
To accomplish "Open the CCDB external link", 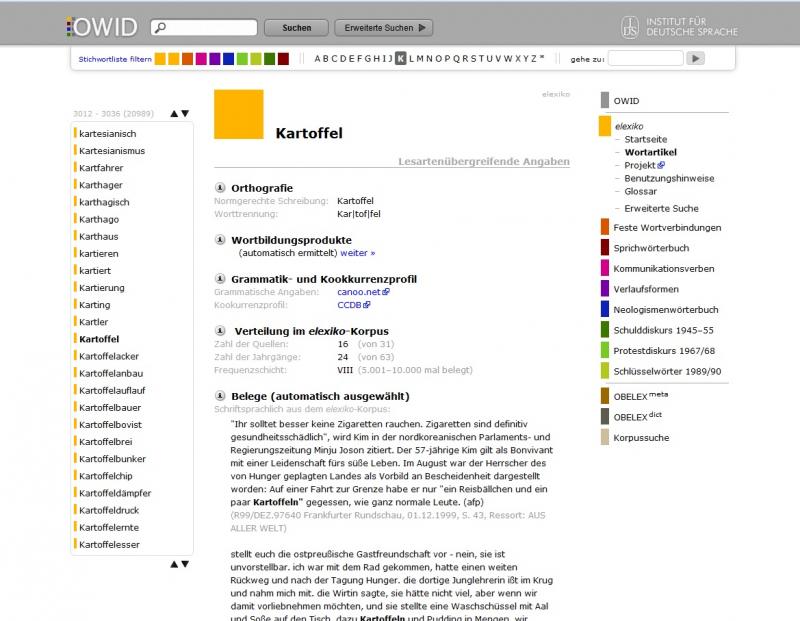I will coord(354,305).
